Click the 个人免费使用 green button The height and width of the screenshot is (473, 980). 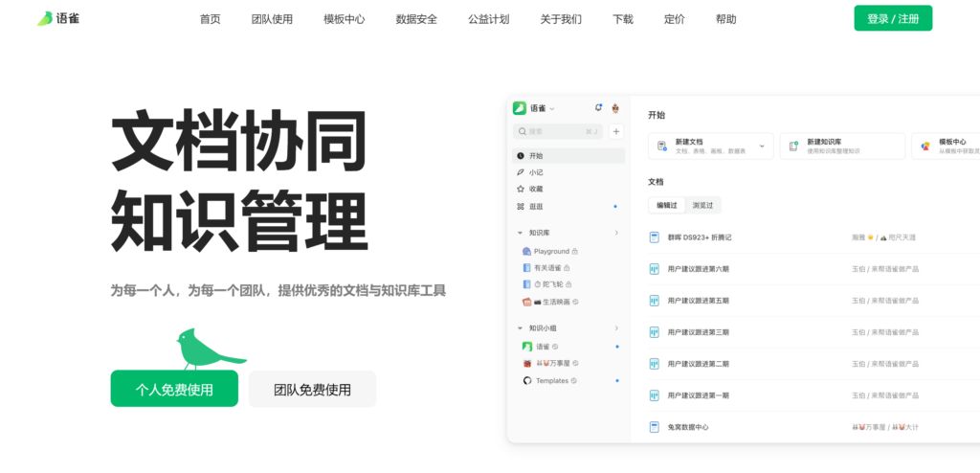coord(174,389)
